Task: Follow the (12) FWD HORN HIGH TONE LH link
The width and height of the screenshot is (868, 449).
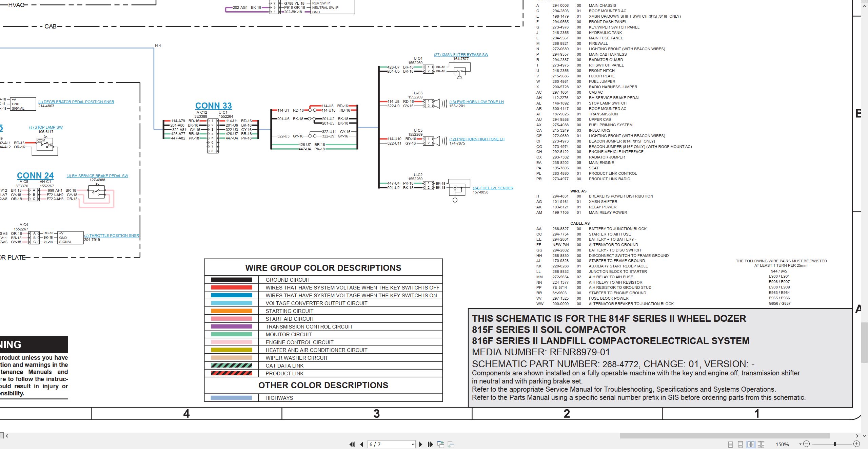Action: tap(477, 139)
